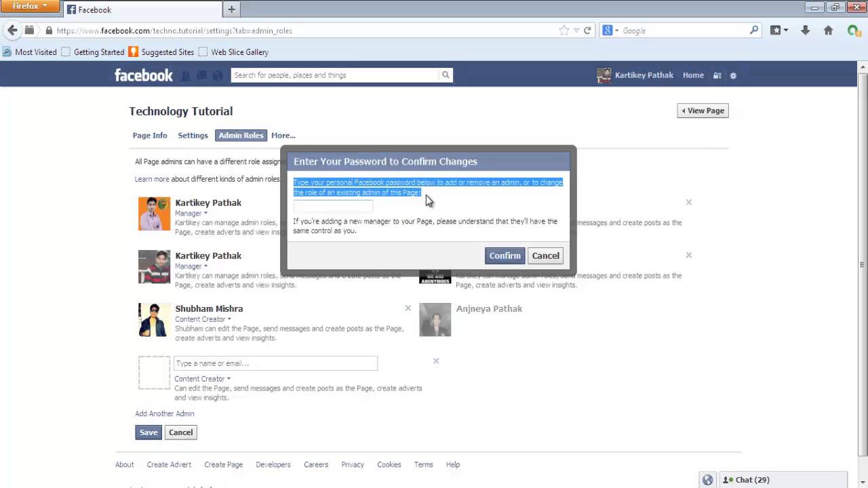Viewport: 868px width, 488px height.
Task: Open the More... tab menu
Action: (x=283, y=136)
